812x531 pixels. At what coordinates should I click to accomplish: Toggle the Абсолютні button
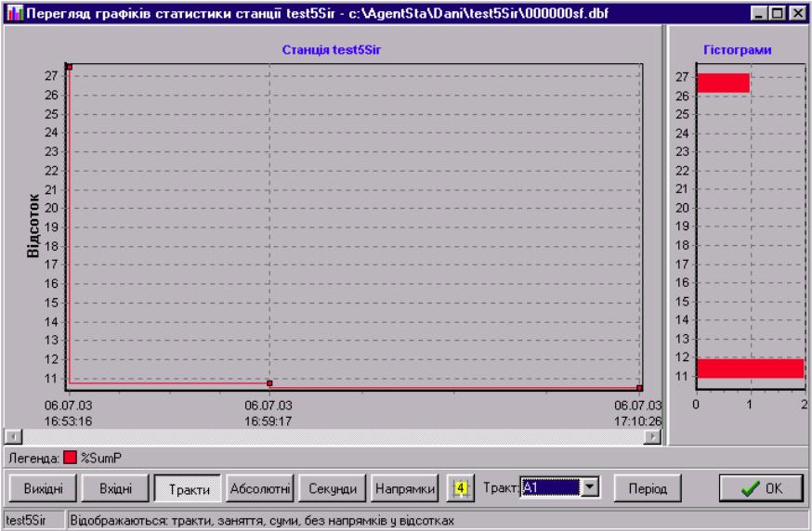click(x=260, y=488)
